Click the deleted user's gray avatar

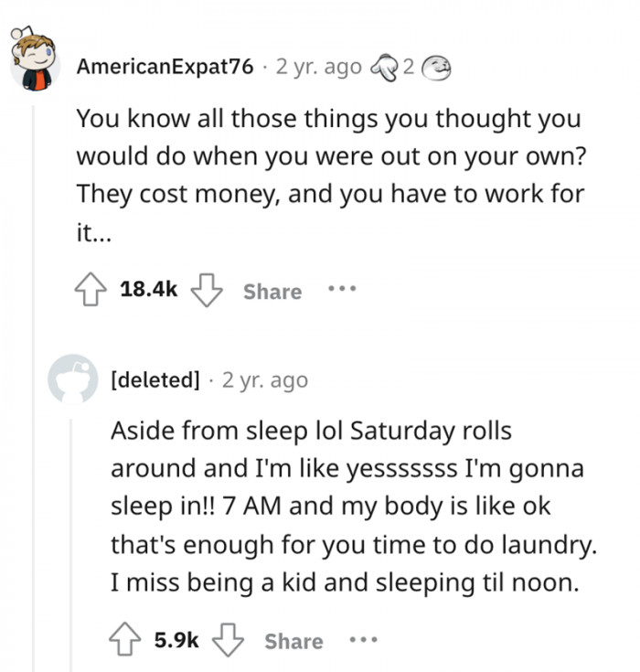[74, 379]
